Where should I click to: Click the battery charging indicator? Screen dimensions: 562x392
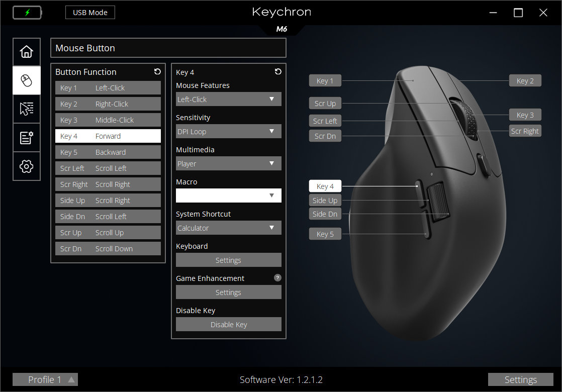click(27, 13)
